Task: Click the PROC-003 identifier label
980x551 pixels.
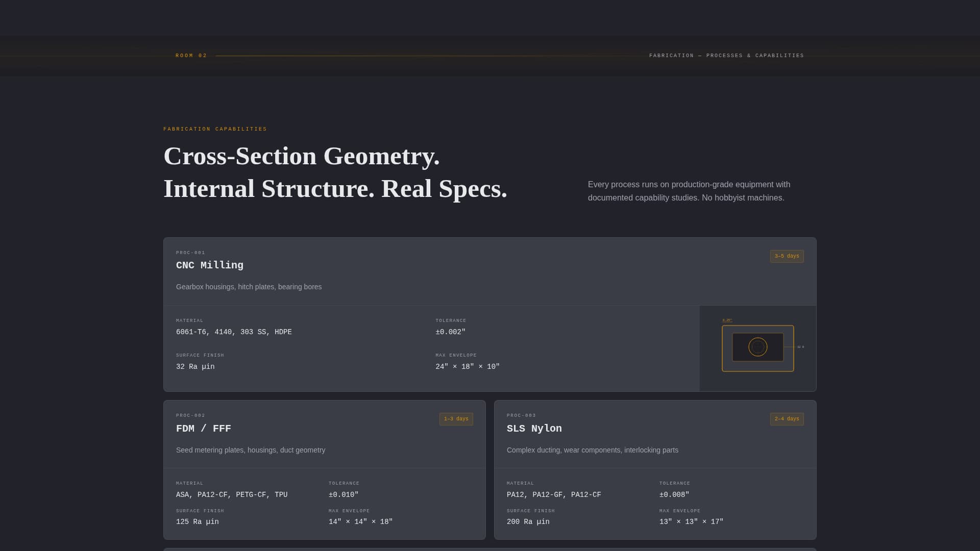Action: (521, 415)
